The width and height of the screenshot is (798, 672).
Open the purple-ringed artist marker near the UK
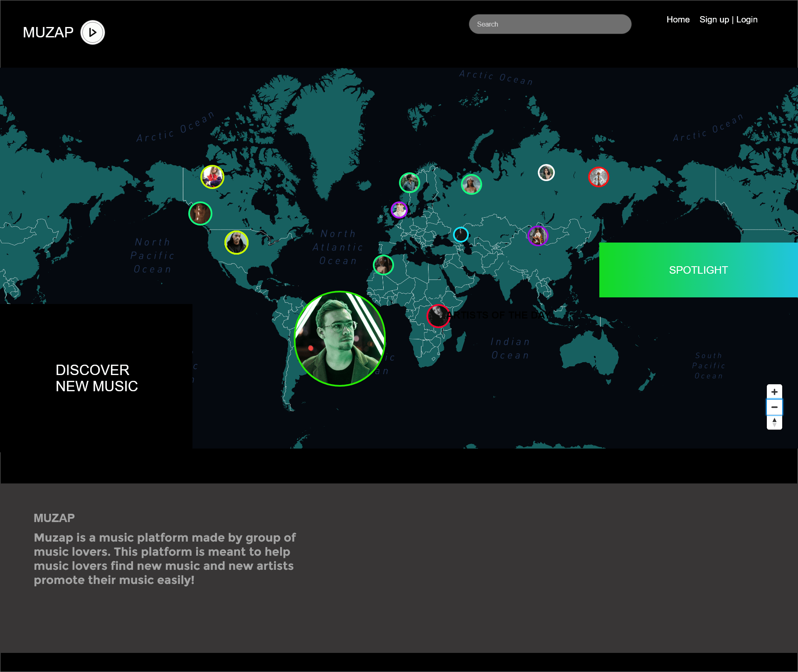(x=399, y=210)
